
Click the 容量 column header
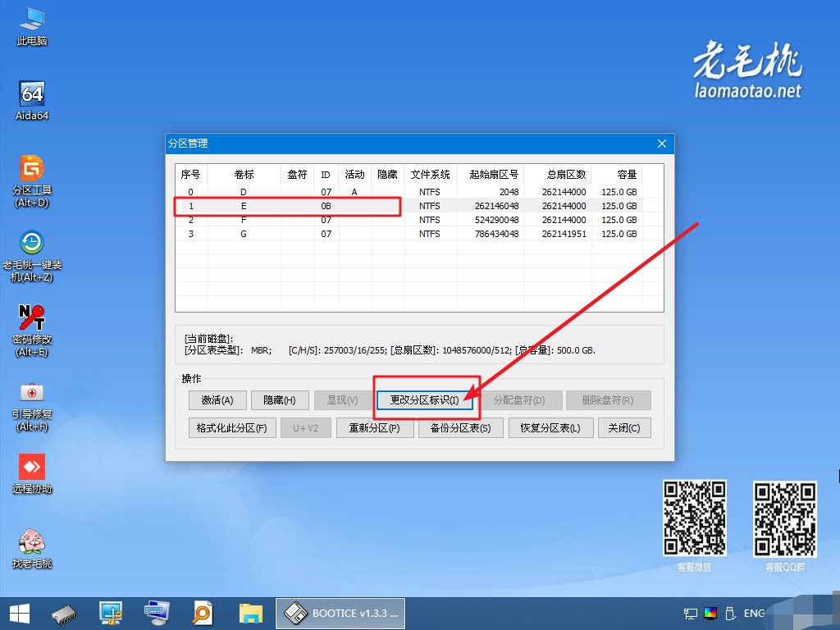617,175
